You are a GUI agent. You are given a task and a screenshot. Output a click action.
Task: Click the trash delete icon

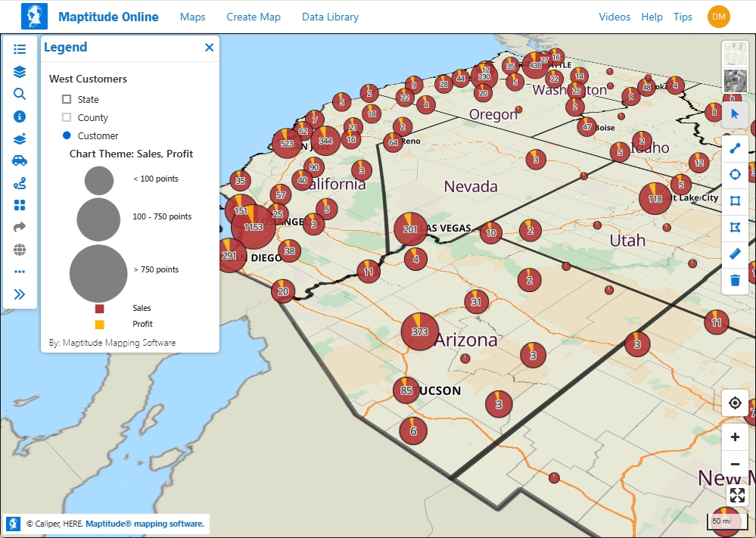pyautogui.click(x=735, y=280)
